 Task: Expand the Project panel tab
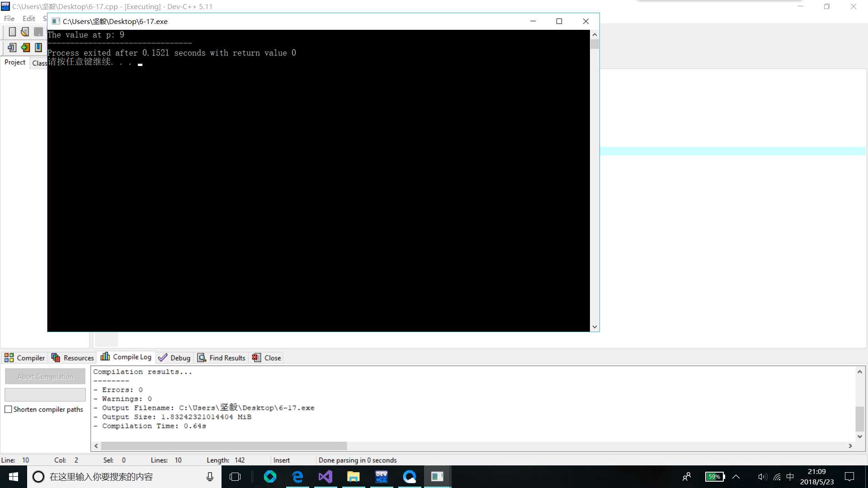tap(15, 62)
